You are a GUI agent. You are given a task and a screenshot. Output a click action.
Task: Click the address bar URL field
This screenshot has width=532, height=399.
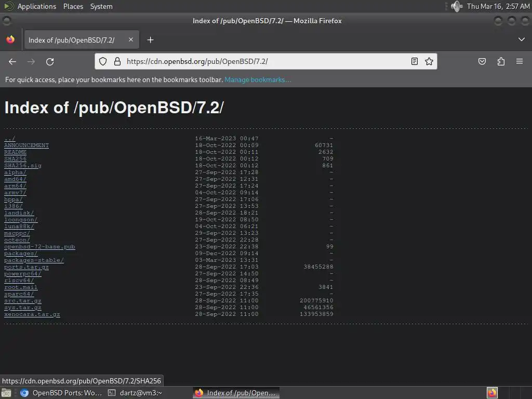[x=264, y=61]
